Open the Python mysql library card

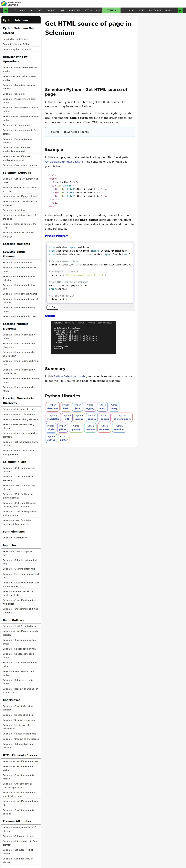coord(114,407)
